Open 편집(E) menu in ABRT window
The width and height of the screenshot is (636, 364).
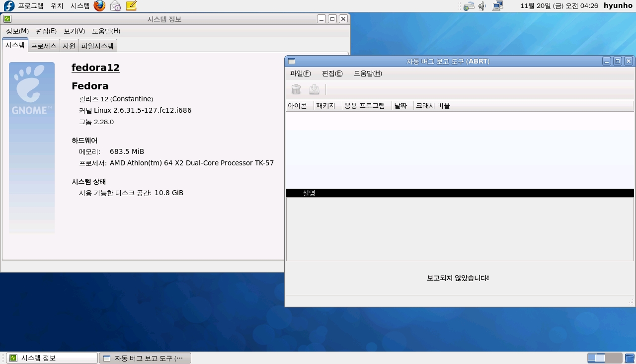[x=332, y=73]
